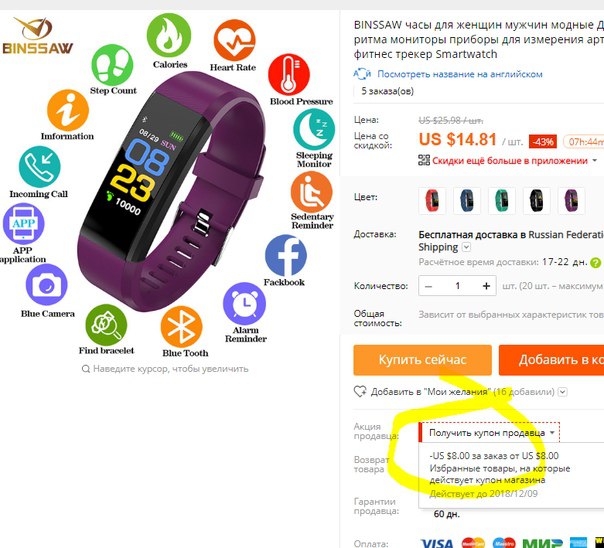Click the MasterCard payment icon
Screen dimensions: 604x548
pyautogui.click(x=473, y=543)
